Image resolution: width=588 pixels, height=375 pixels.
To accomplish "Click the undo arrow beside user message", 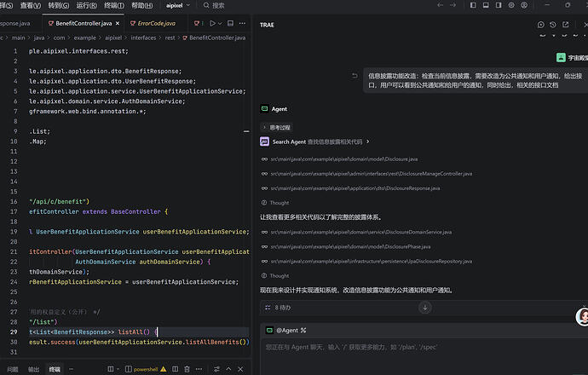I will coord(355,76).
